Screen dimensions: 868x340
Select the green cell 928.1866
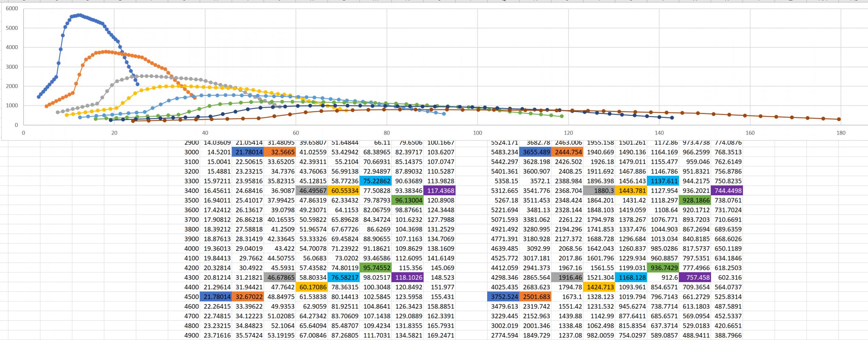(x=695, y=200)
